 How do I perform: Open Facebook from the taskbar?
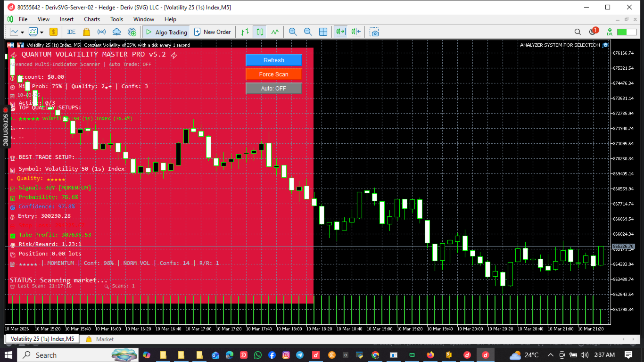pyautogui.click(x=272, y=355)
